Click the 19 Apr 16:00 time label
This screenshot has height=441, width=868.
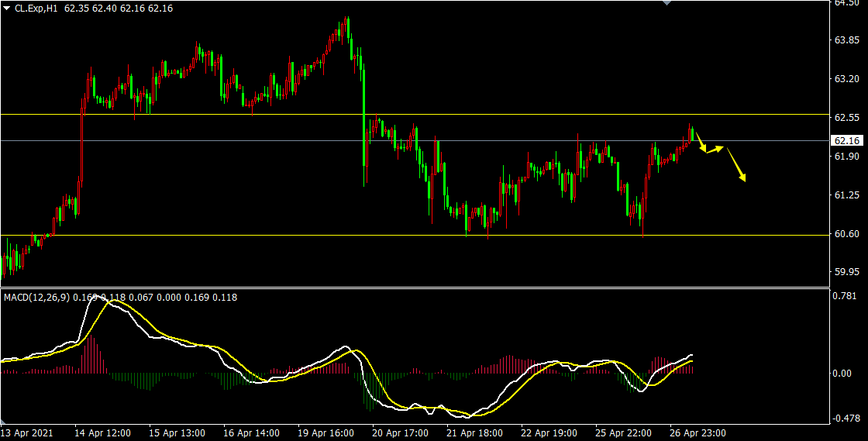pos(325,432)
